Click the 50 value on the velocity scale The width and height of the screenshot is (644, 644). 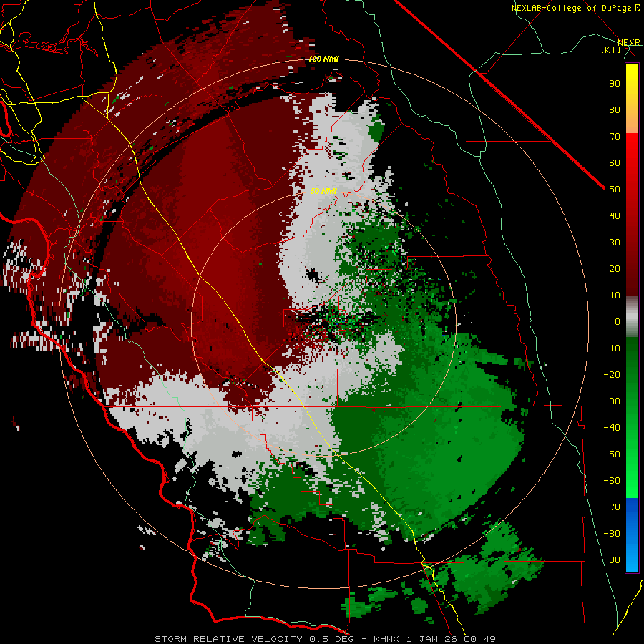click(x=615, y=190)
